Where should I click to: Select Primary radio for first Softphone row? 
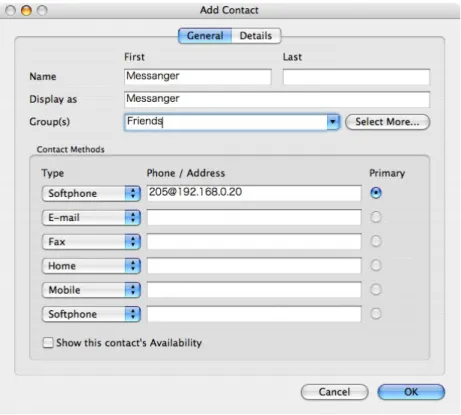(376, 193)
